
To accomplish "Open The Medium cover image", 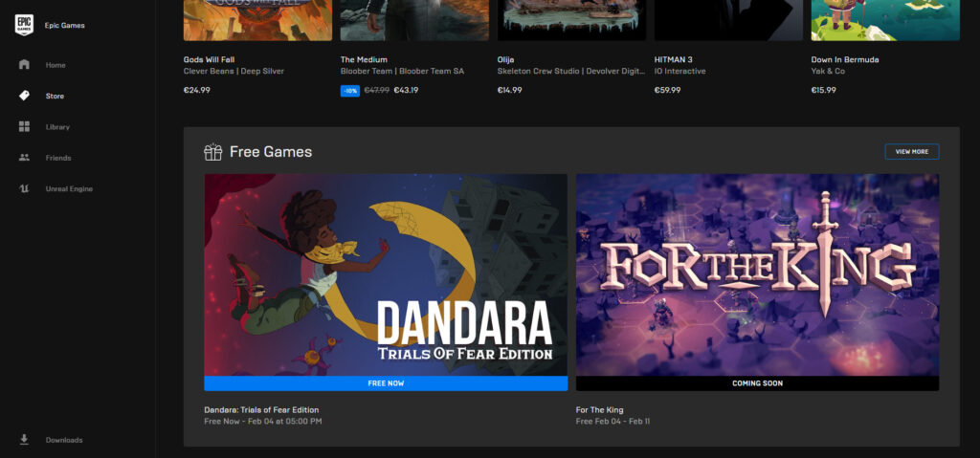I will 415,20.
